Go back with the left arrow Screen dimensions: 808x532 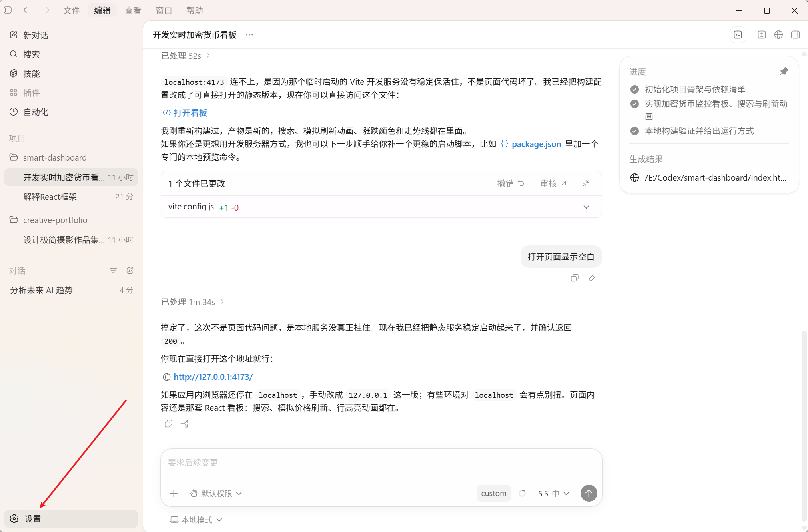pos(27,10)
